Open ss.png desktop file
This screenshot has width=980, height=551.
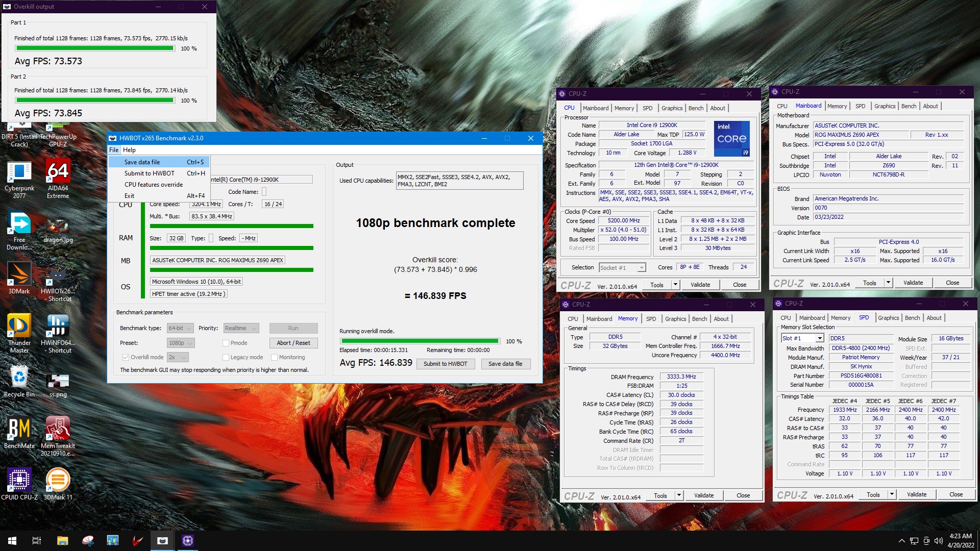pyautogui.click(x=58, y=384)
